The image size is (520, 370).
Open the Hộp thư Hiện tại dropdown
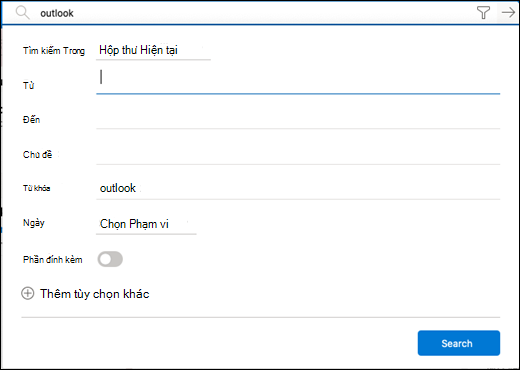[x=153, y=50]
